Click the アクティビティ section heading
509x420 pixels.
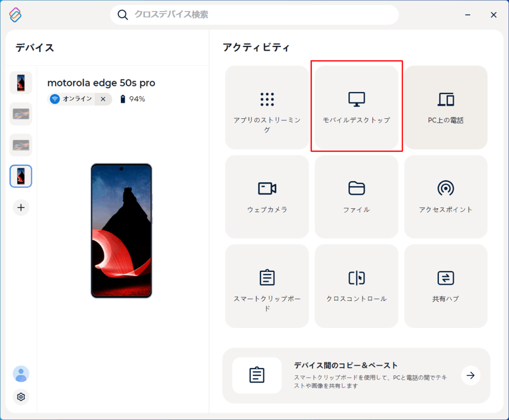click(x=256, y=47)
